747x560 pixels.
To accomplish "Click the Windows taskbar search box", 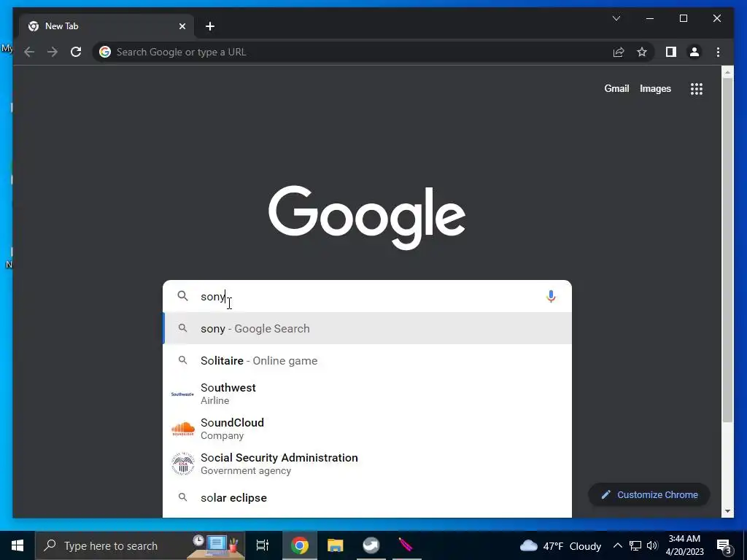I will pyautogui.click(x=140, y=545).
